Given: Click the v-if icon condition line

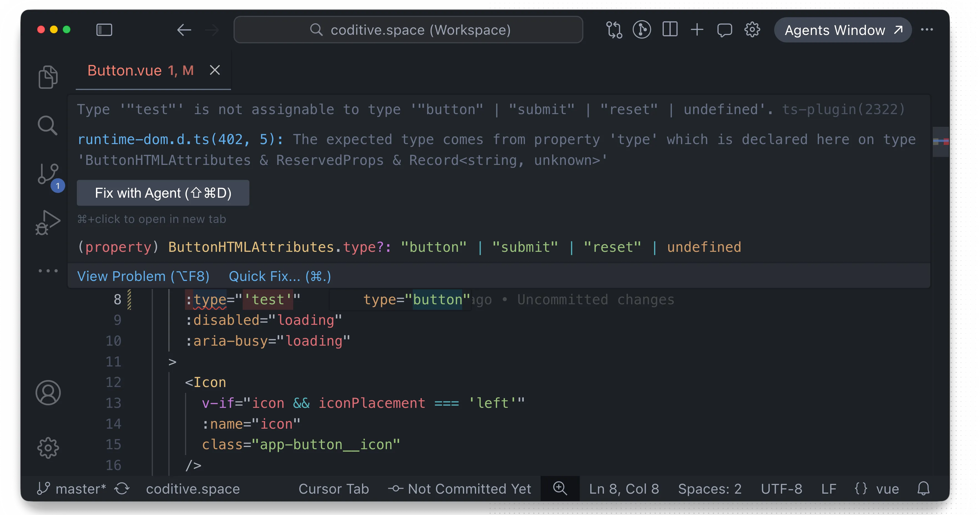Looking at the screenshot, I should click(x=363, y=403).
